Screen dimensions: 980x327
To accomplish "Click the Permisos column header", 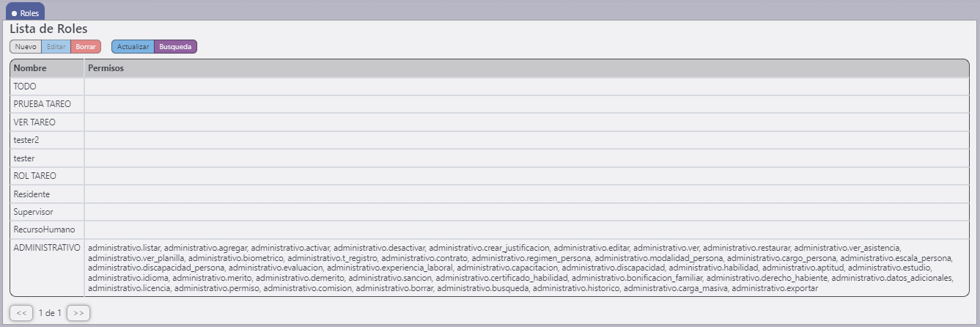I will 106,68.
